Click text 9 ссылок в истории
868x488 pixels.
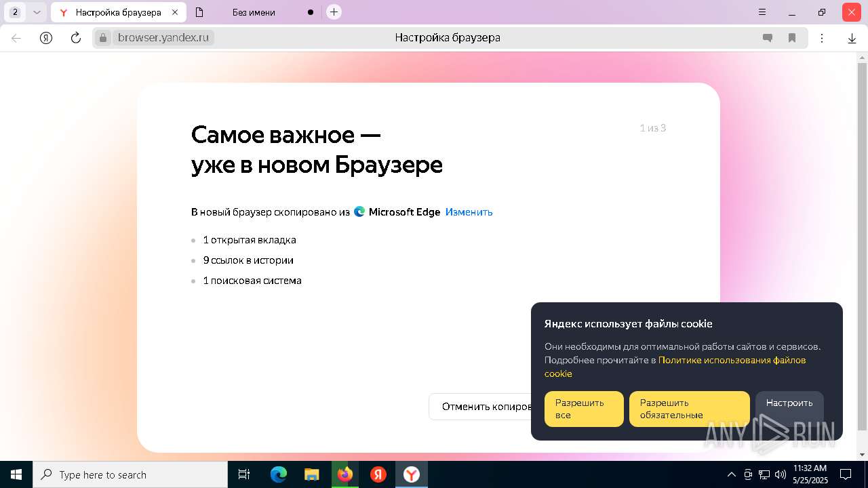(x=248, y=260)
